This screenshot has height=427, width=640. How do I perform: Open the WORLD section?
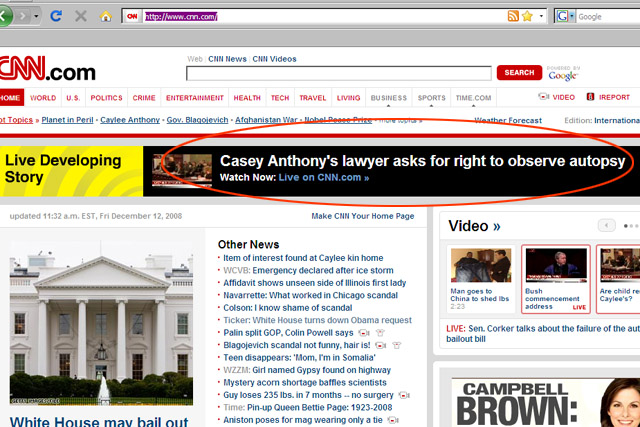point(43,98)
